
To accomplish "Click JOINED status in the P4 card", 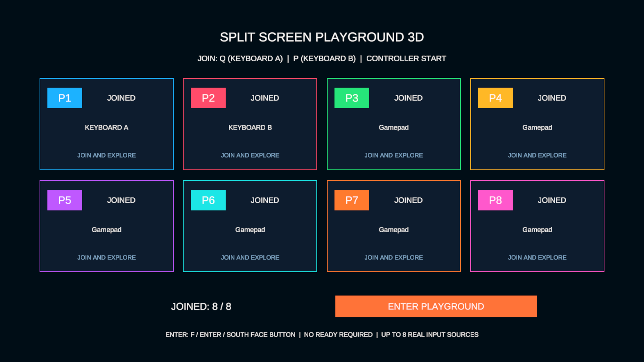I will [x=552, y=98].
